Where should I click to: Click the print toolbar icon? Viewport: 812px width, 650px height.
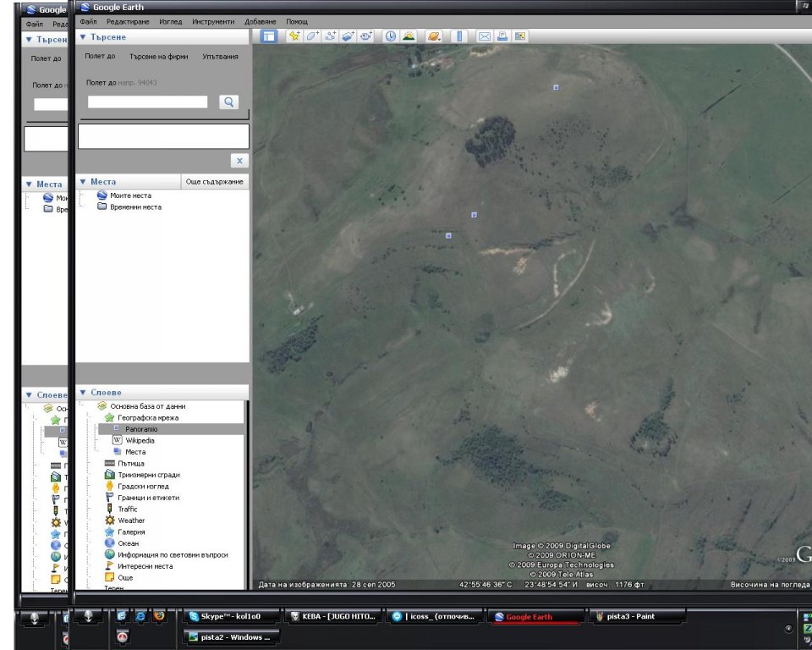pos(502,36)
